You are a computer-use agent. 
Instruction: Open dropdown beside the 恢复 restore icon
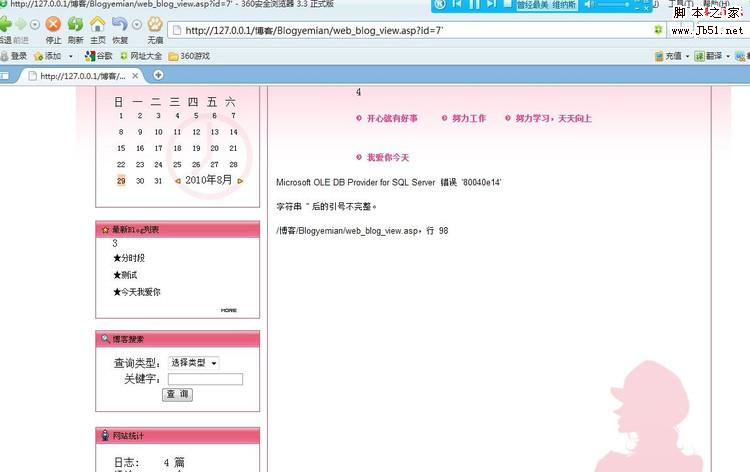pyautogui.click(x=137, y=24)
